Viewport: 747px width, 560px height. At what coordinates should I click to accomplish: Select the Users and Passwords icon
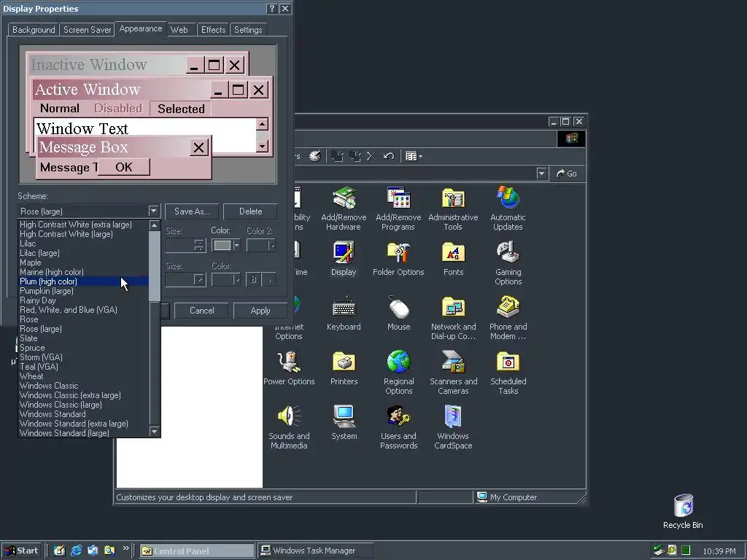[x=399, y=416]
